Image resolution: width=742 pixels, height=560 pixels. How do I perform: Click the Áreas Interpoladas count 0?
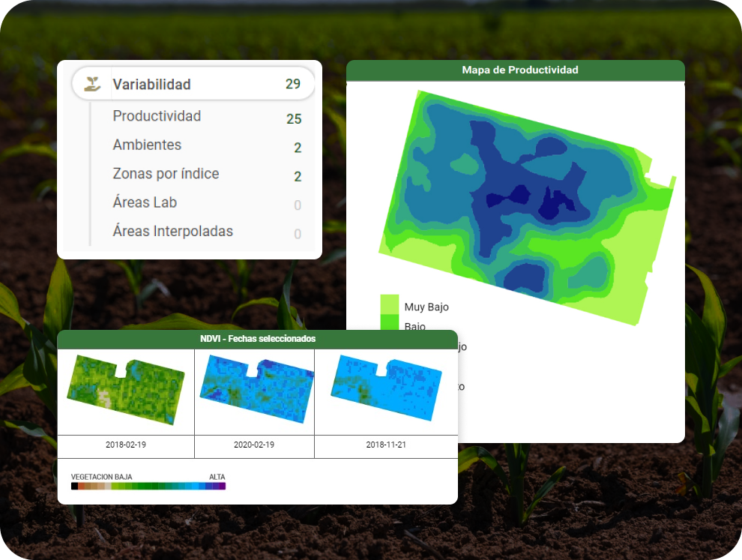click(298, 235)
